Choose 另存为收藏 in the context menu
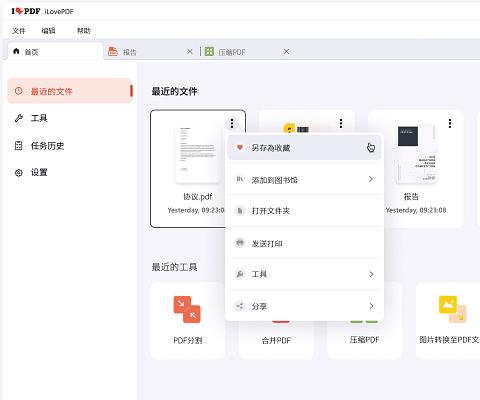 point(304,148)
